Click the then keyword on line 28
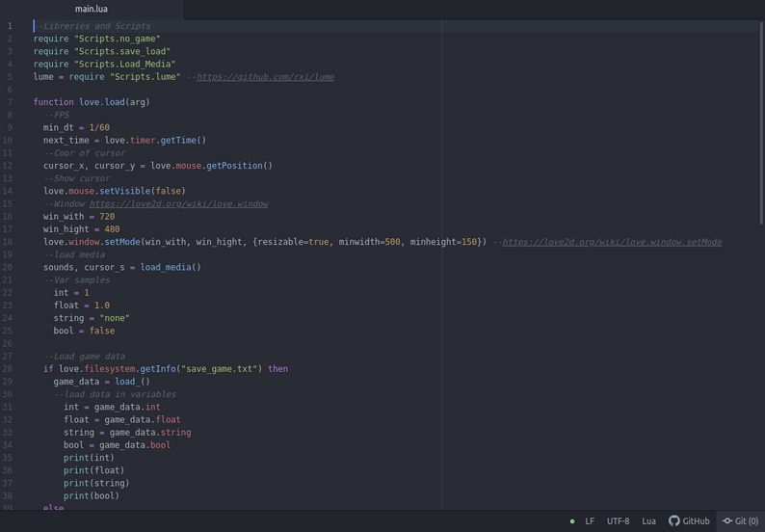The width and height of the screenshot is (765, 532). (277, 368)
